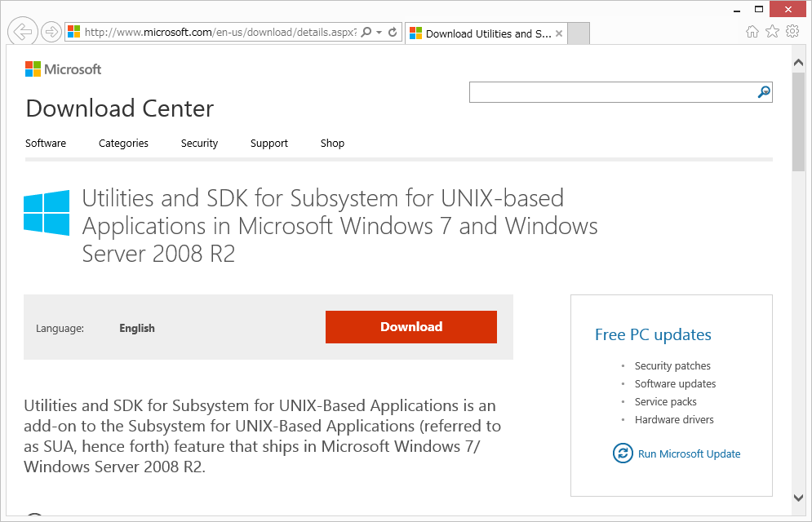Go to the Shop menu item

pyautogui.click(x=332, y=144)
